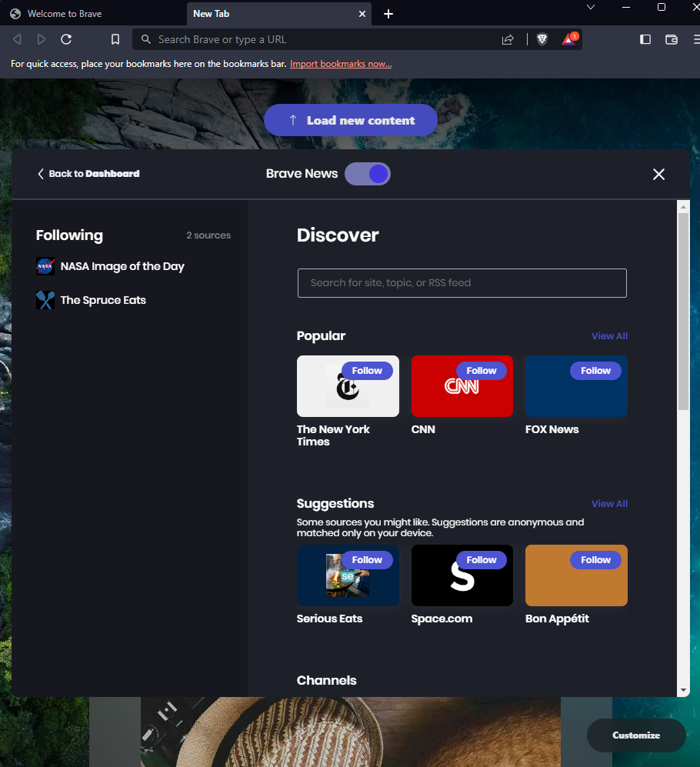Follow Serious Eats

click(x=367, y=560)
